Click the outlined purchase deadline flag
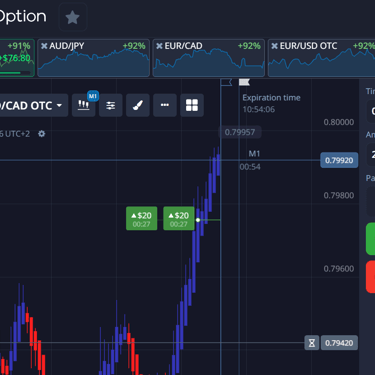The image size is (375, 375). pyautogui.click(x=226, y=82)
